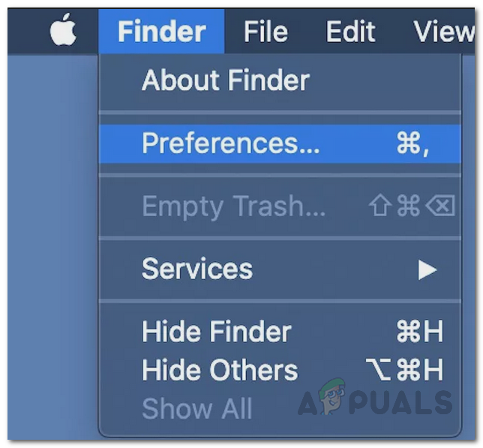Viewport: 483px width, 448px height.
Task: Click the Command-comma shortcut beside Preferences
Action: pyautogui.click(x=412, y=143)
